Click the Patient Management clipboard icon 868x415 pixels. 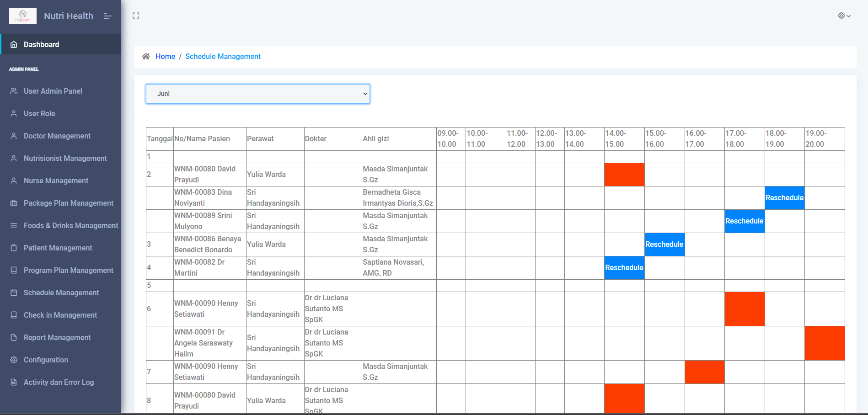point(14,248)
